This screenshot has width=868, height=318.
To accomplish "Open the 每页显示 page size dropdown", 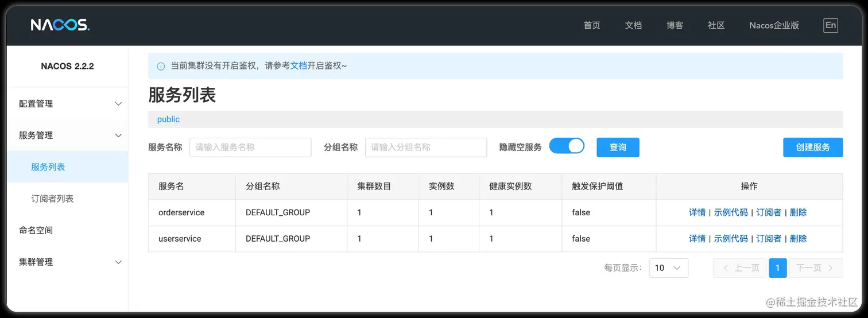I will [x=669, y=268].
